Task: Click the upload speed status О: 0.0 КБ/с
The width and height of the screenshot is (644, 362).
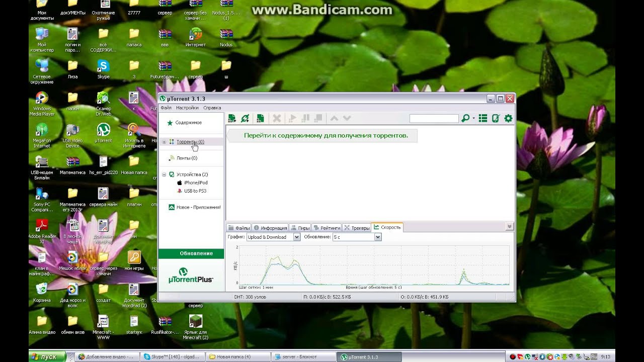Action: click(424, 297)
